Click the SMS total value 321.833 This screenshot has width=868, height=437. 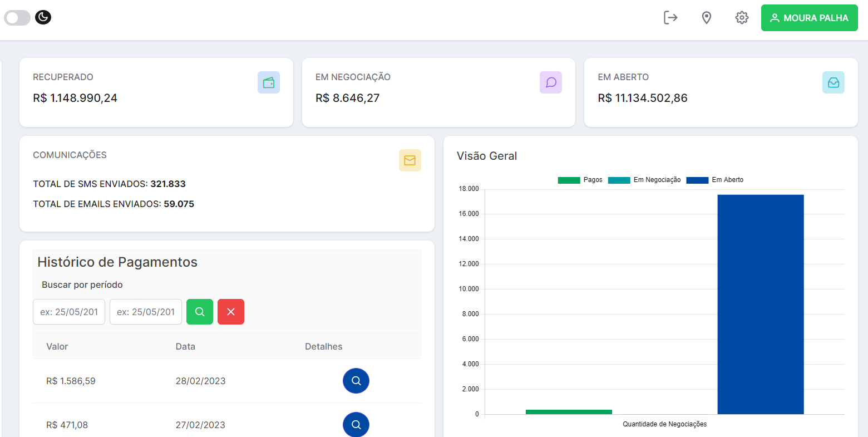coord(168,184)
